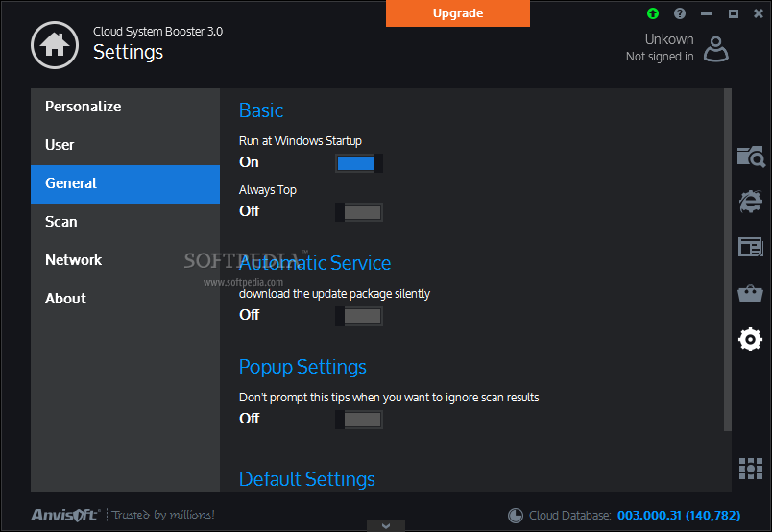Maximize the Cloud System Booster window

click(733, 13)
